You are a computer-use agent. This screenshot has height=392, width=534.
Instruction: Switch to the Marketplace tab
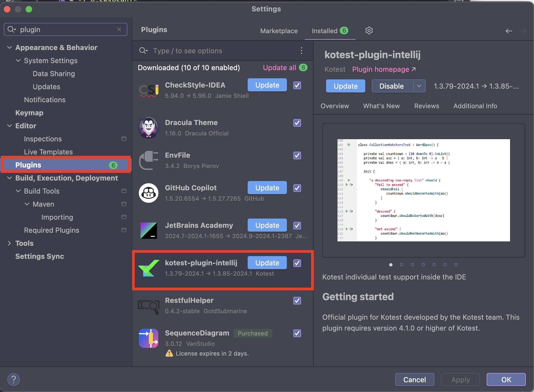[x=279, y=31]
